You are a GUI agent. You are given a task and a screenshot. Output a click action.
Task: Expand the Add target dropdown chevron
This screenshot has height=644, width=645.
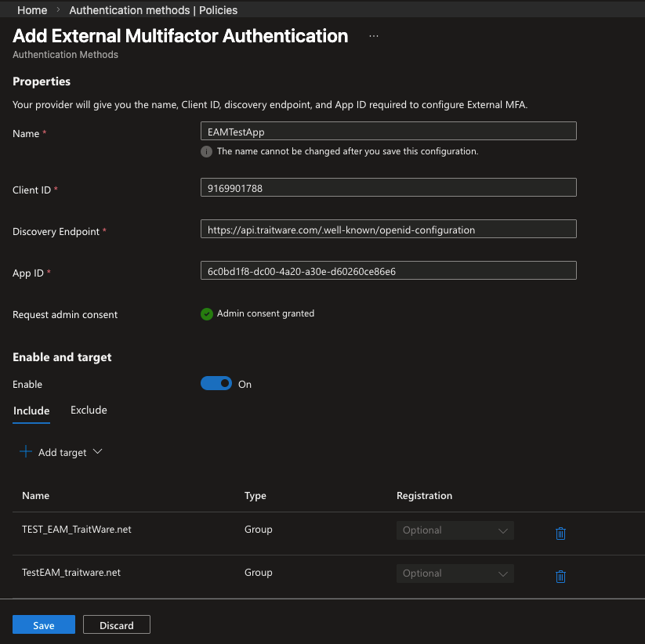98,452
